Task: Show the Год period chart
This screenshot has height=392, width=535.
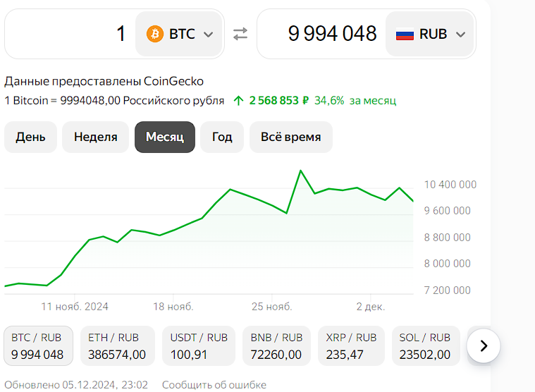Action: tap(222, 137)
